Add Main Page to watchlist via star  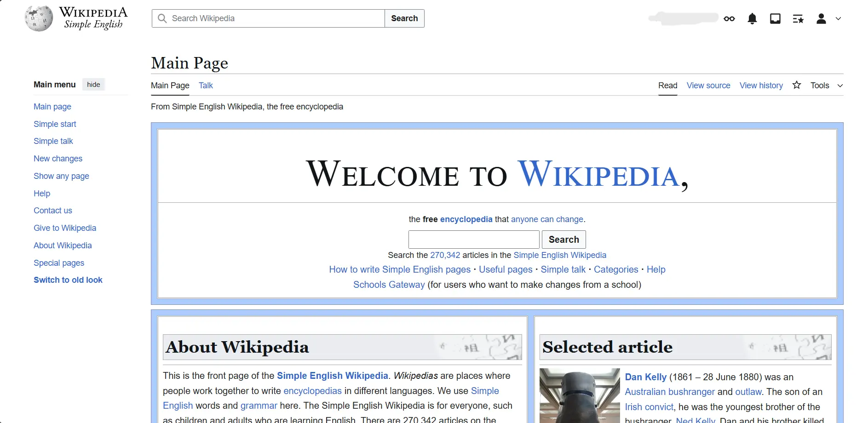(x=797, y=85)
